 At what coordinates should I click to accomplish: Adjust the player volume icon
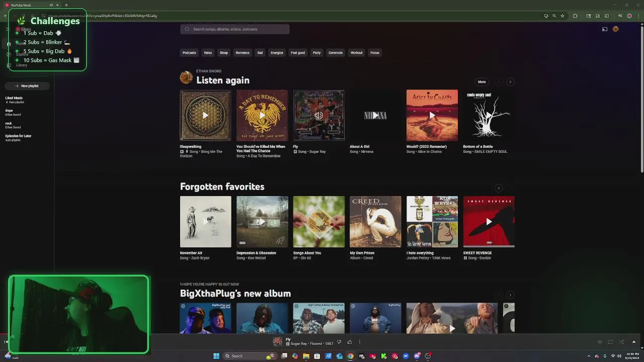pyautogui.click(x=599, y=342)
